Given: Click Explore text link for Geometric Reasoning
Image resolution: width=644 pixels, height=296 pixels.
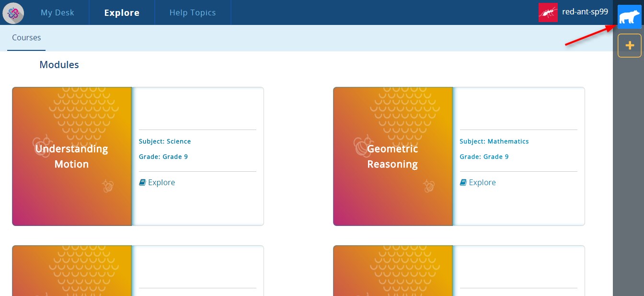Looking at the screenshot, I should coord(482,182).
